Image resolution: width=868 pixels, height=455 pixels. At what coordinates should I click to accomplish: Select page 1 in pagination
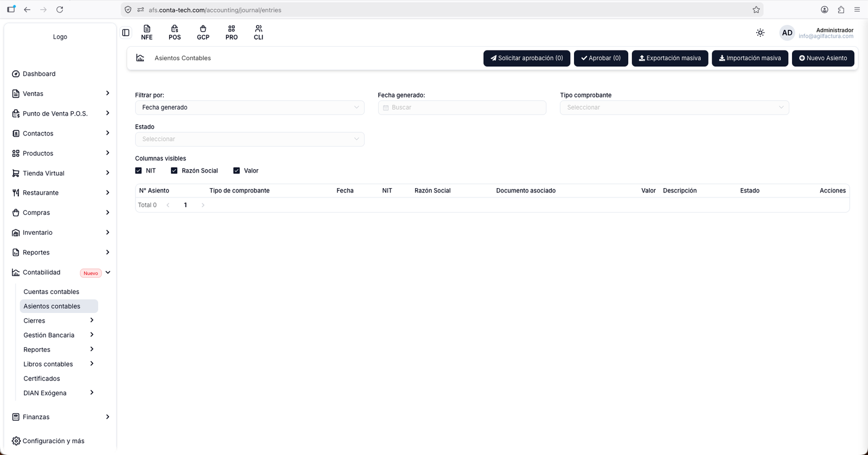(x=186, y=205)
